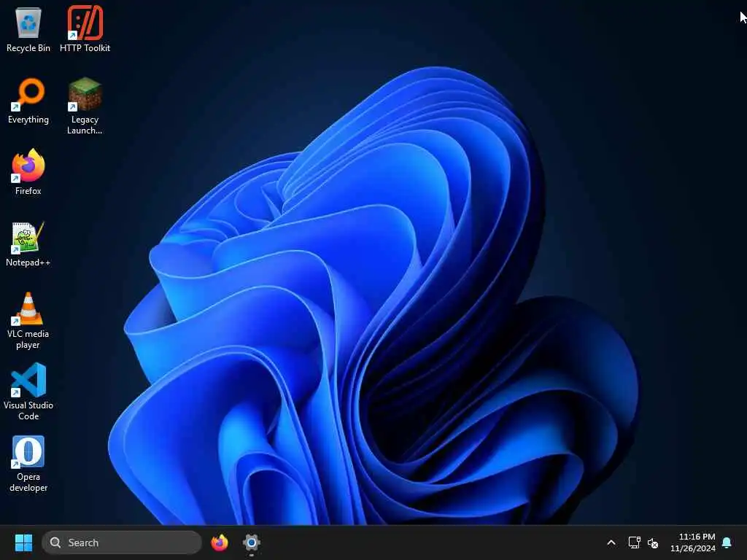Select the Opera developer desktop shortcut

pyautogui.click(x=28, y=463)
